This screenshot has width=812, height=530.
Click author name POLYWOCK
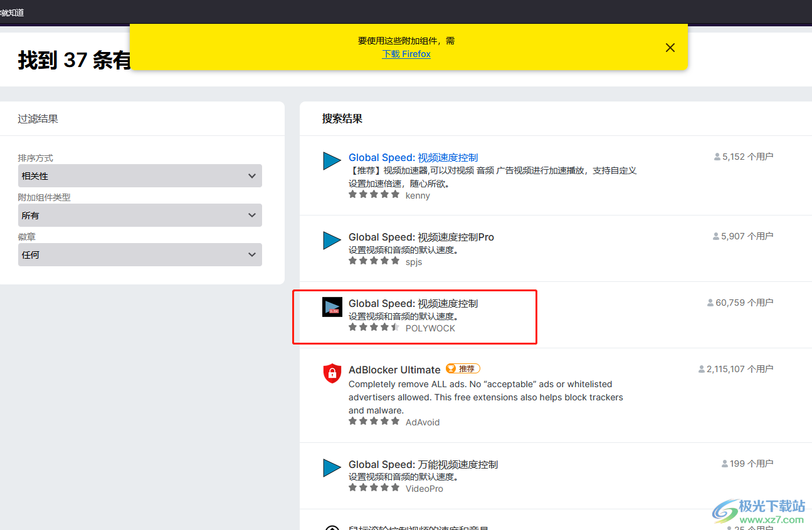tap(430, 328)
